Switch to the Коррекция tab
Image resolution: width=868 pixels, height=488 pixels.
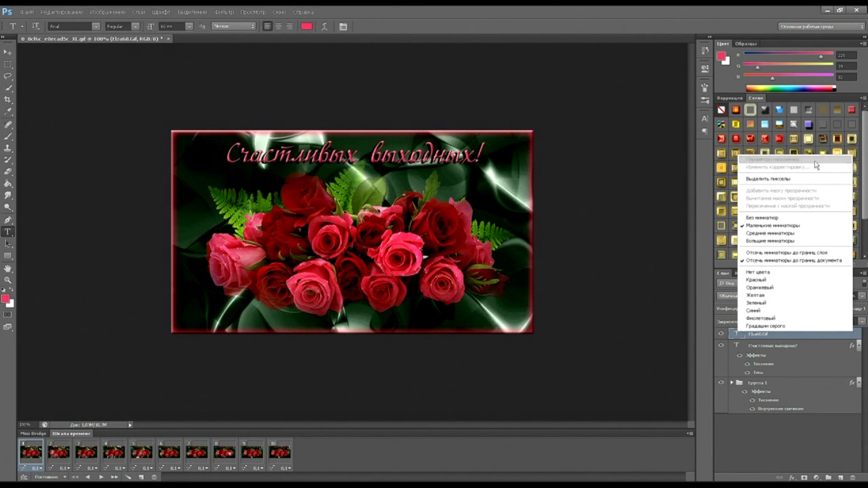coord(730,98)
